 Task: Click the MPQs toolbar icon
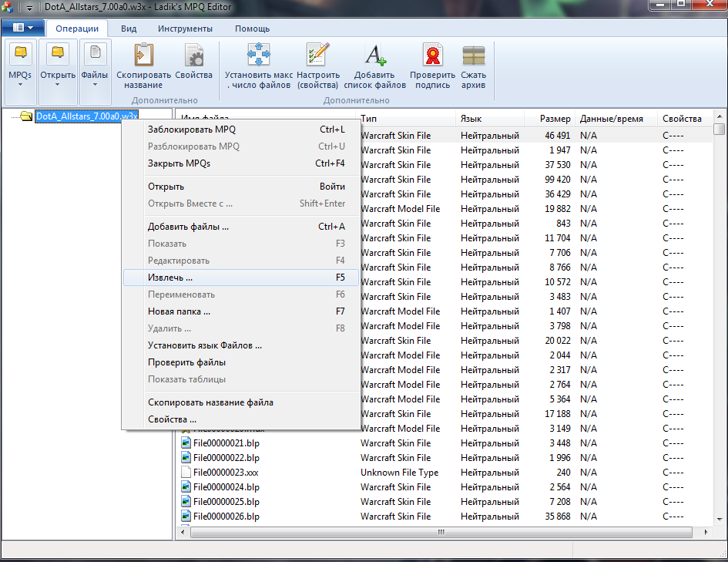(21, 53)
